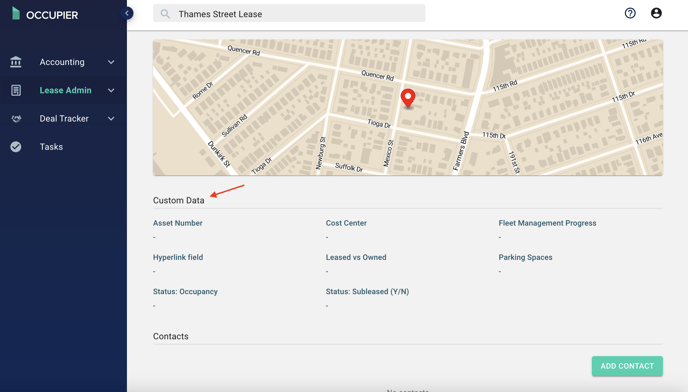Expand the Accounting menu chevron
This screenshot has width=688, height=392.
(111, 62)
